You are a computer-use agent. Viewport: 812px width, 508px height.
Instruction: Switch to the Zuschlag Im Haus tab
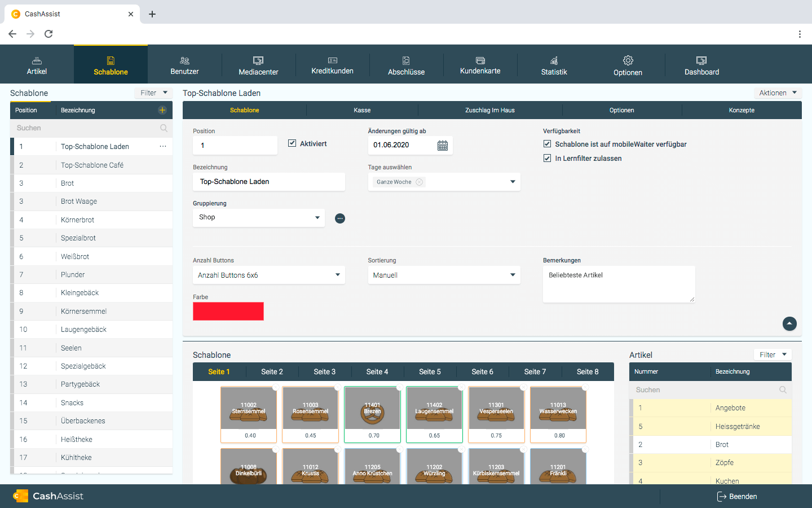pyautogui.click(x=489, y=110)
